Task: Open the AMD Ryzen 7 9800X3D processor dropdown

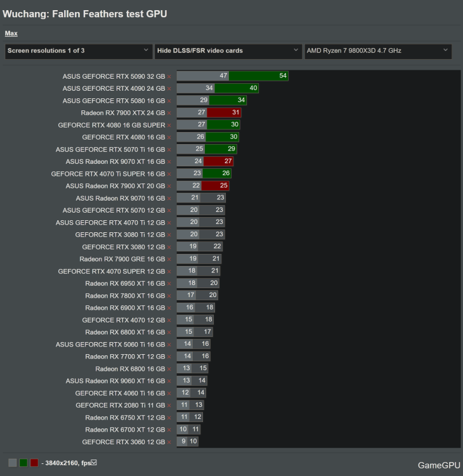Action: pyautogui.click(x=378, y=51)
